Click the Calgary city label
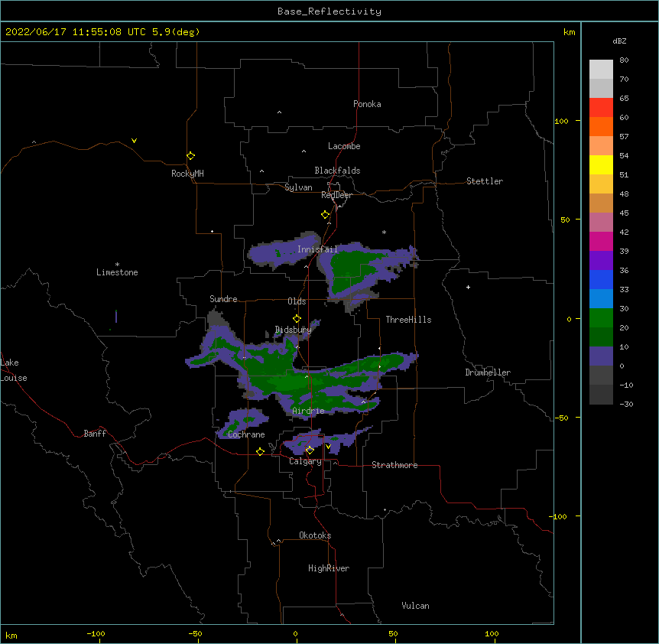The width and height of the screenshot is (659, 644). tap(305, 461)
